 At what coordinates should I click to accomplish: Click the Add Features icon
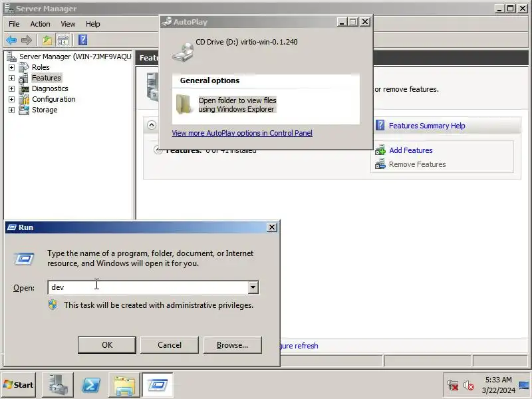380,150
